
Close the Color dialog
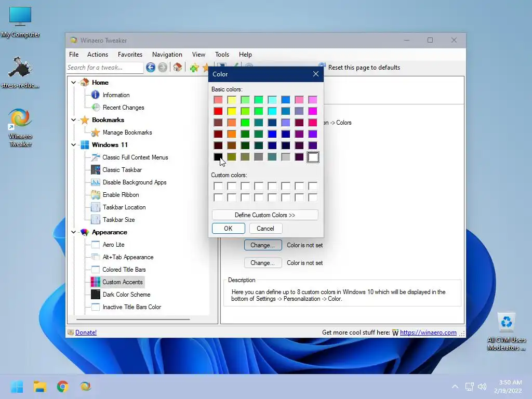point(315,74)
